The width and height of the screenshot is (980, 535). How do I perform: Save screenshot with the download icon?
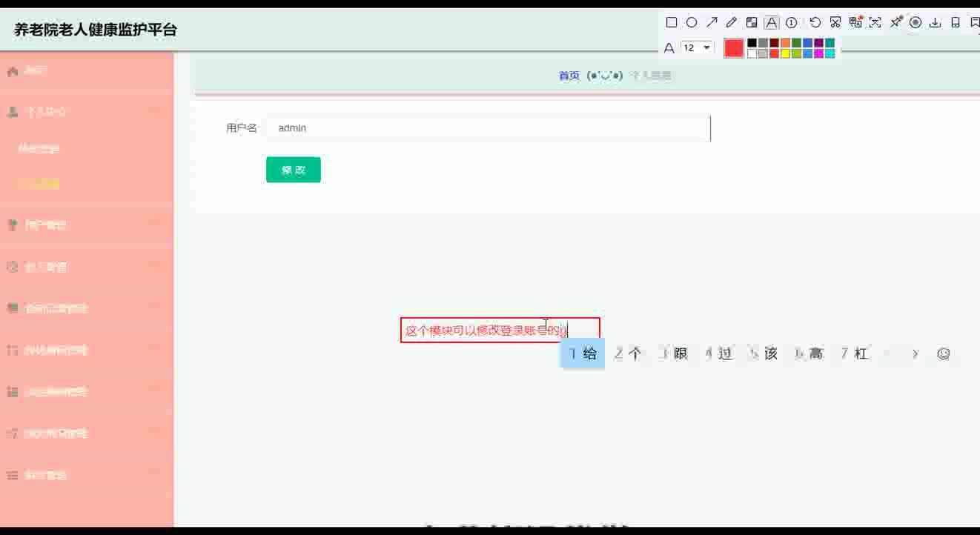pos(936,22)
